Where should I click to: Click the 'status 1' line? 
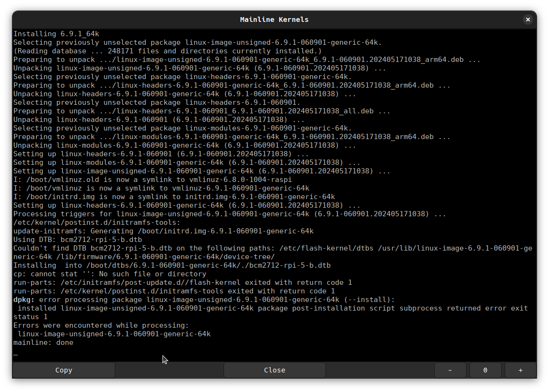coord(30,317)
